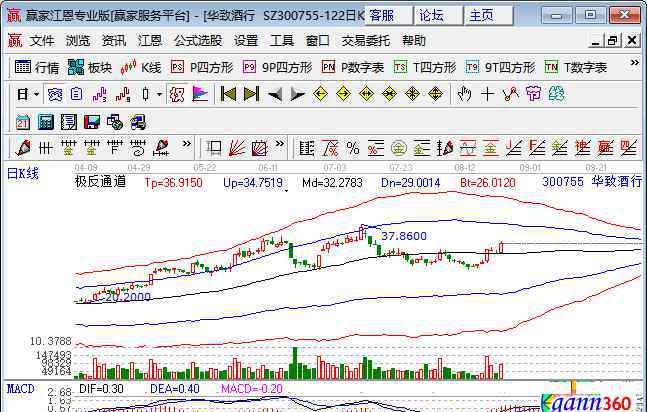Screen dimensions: 647x412
Task: Select the Gann fan lines tool
Action: tap(237, 147)
